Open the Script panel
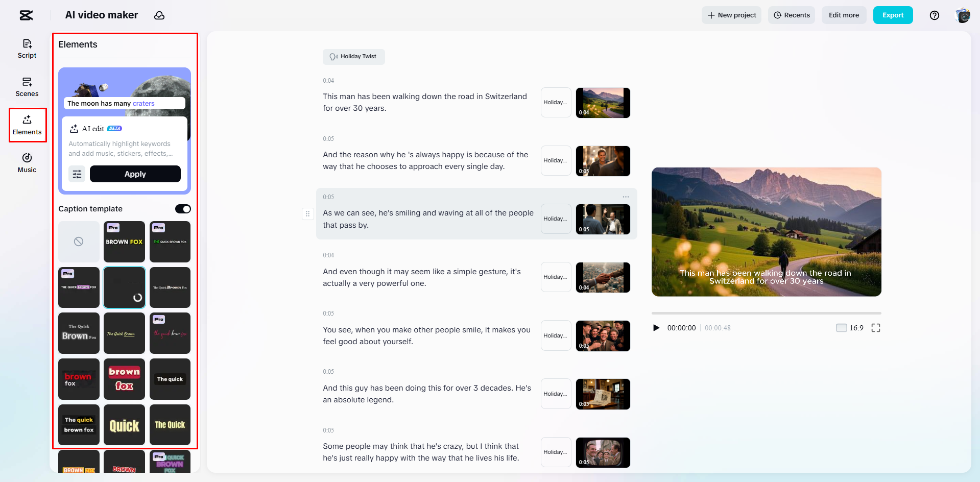Image resolution: width=980 pixels, height=482 pixels. tap(27, 49)
